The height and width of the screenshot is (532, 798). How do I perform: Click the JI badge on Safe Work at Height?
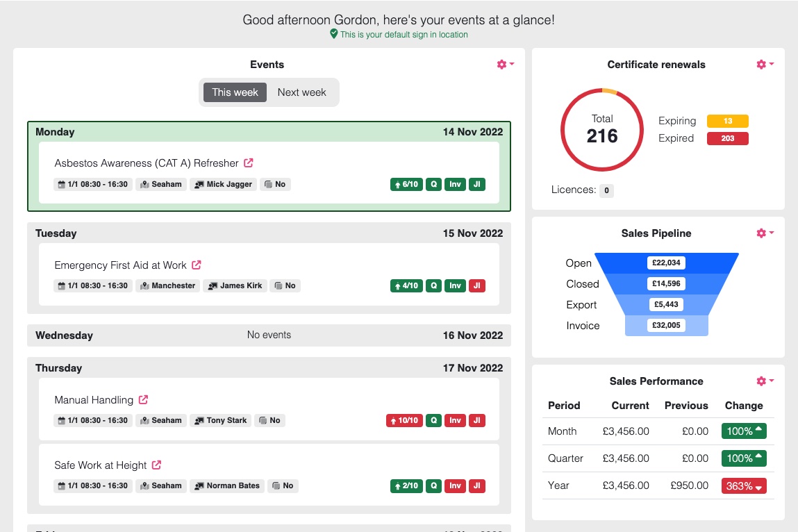coord(477,485)
